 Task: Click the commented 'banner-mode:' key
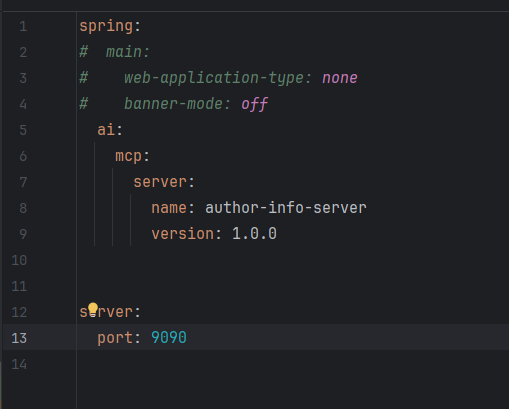point(177,104)
